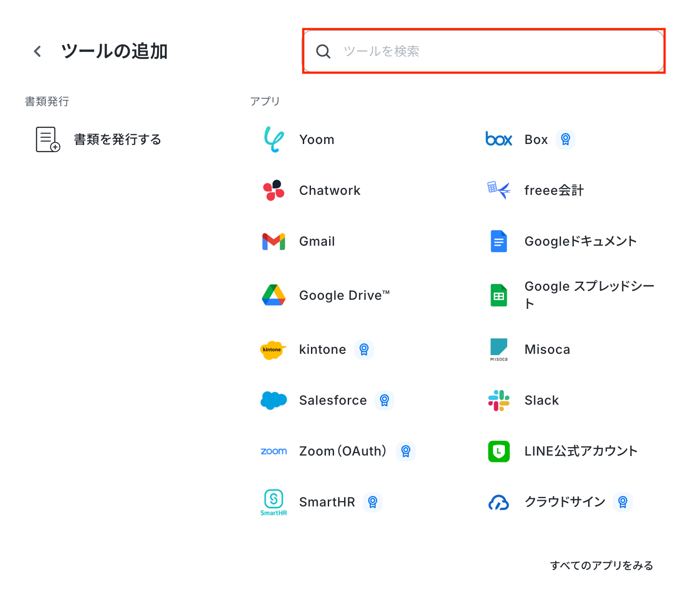Image resolution: width=700 pixels, height=595 pixels.
Task: Choose Salesforce app name
Action: pyautogui.click(x=333, y=400)
